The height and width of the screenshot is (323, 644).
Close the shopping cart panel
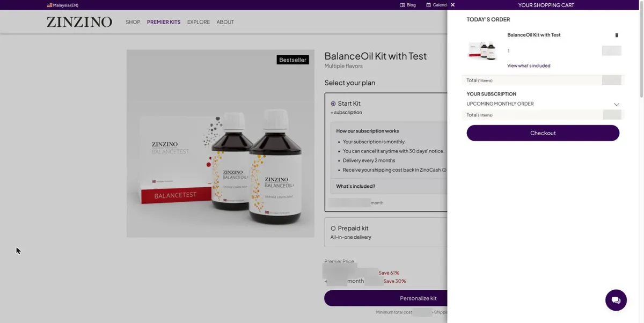point(452,5)
